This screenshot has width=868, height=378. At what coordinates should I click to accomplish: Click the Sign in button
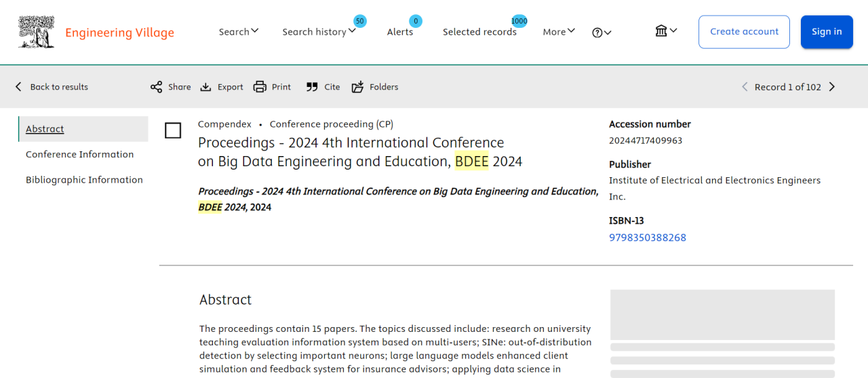(827, 32)
